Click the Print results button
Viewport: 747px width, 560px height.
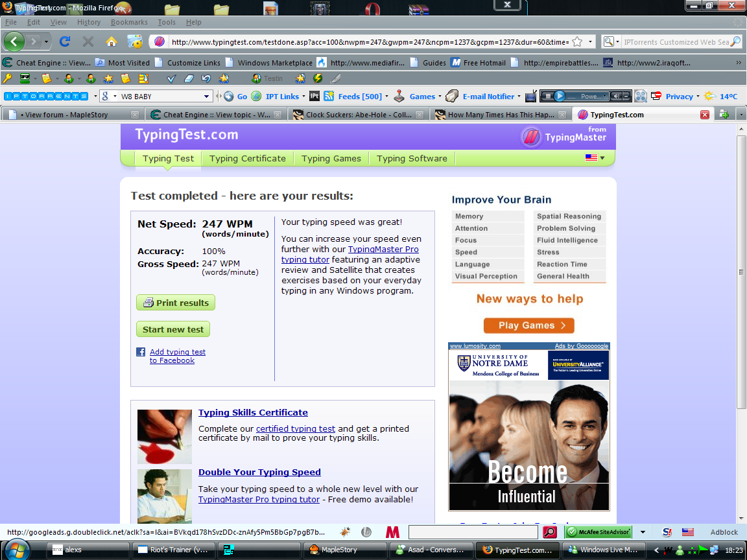pos(176,303)
